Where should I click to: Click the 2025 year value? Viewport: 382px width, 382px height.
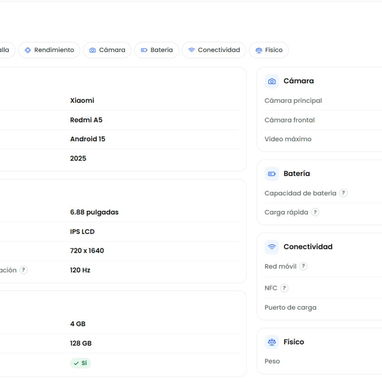(x=78, y=158)
